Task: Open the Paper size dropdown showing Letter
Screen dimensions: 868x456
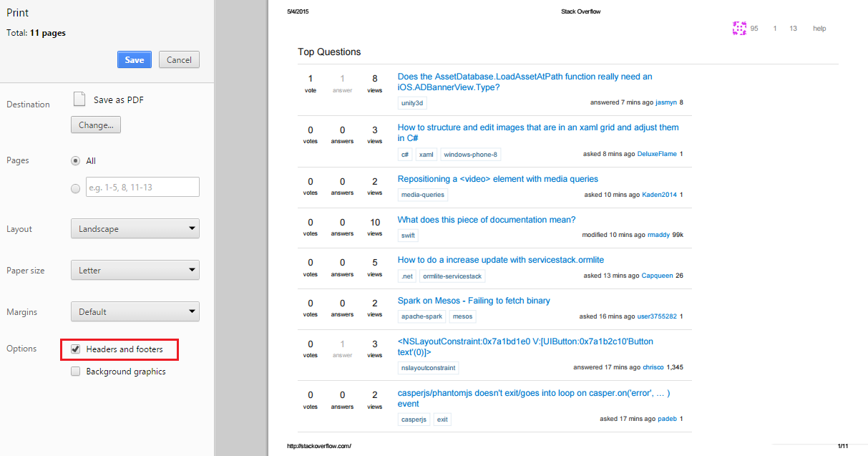Action: (135, 270)
